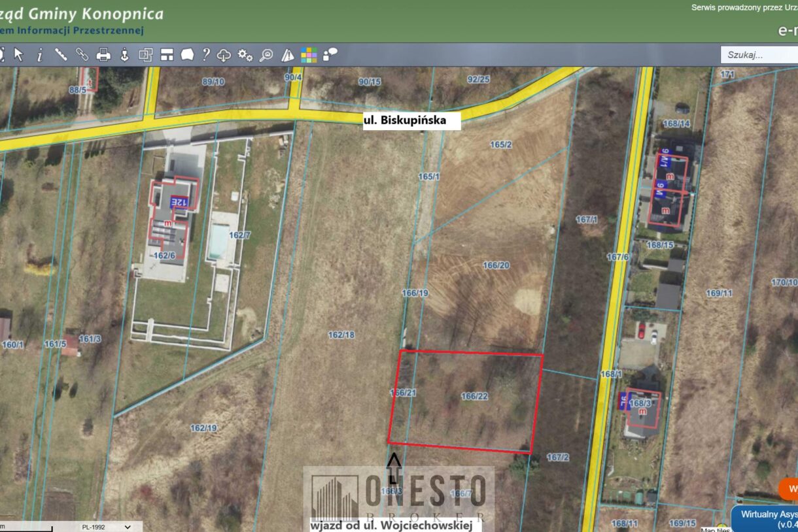Open the print map tool
Image resolution: width=798 pixels, height=532 pixels.
point(103,55)
